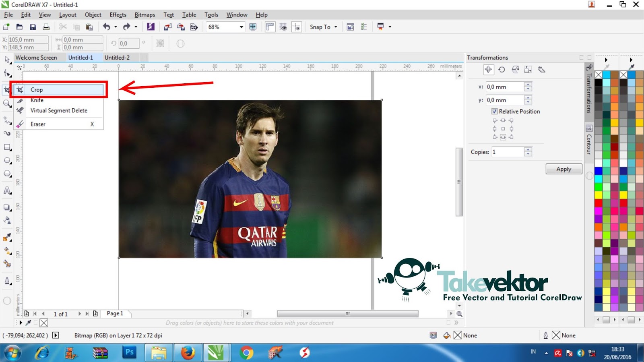
Task: Click the Publish to PDF icon
Action: coord(194,27)
